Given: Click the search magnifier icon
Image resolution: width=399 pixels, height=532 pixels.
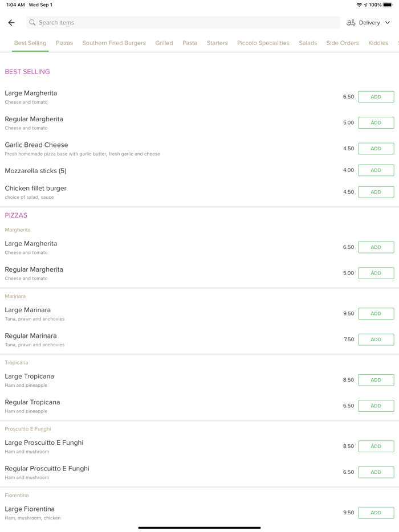Looking at the screenshot, I should 32,23.
